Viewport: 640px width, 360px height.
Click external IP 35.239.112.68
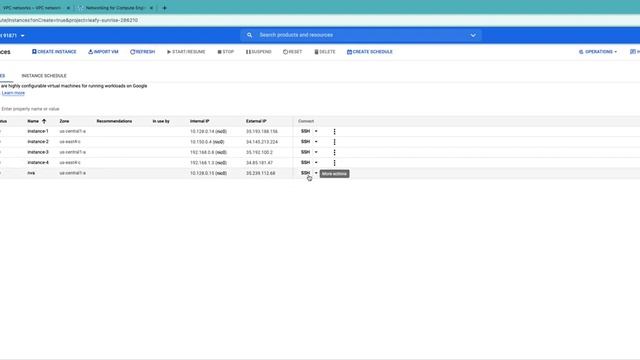point(260,173)
